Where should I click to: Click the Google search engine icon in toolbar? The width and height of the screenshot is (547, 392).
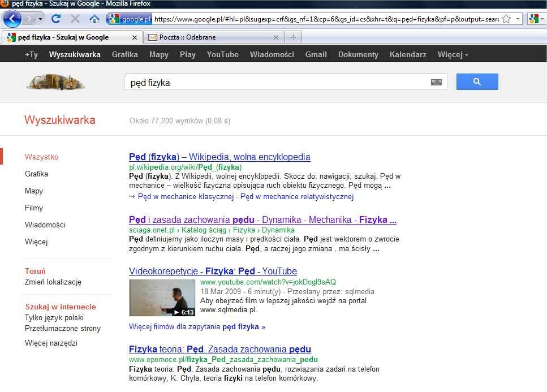534,19
